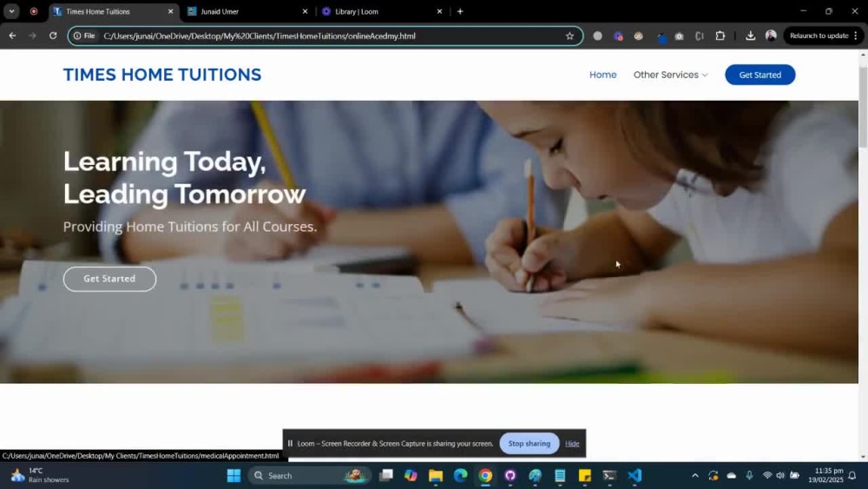Open the weather widget showing 14°C
868x489 pixels.
(x=40, y=476)
